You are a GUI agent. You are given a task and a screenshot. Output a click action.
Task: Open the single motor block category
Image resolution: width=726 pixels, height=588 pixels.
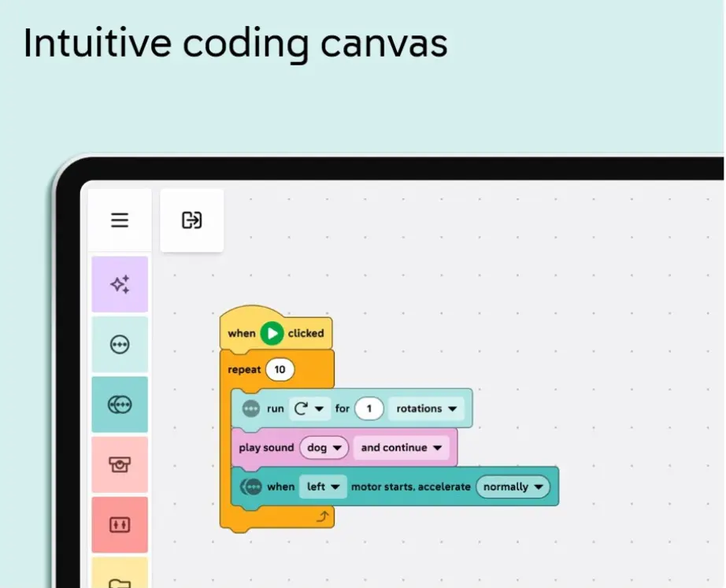coord(120,345)
